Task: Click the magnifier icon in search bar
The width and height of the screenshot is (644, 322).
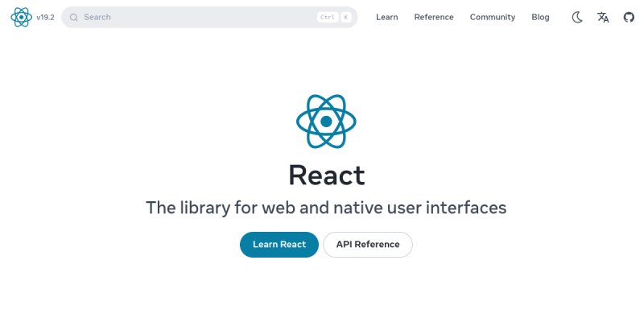Action: 73,17
